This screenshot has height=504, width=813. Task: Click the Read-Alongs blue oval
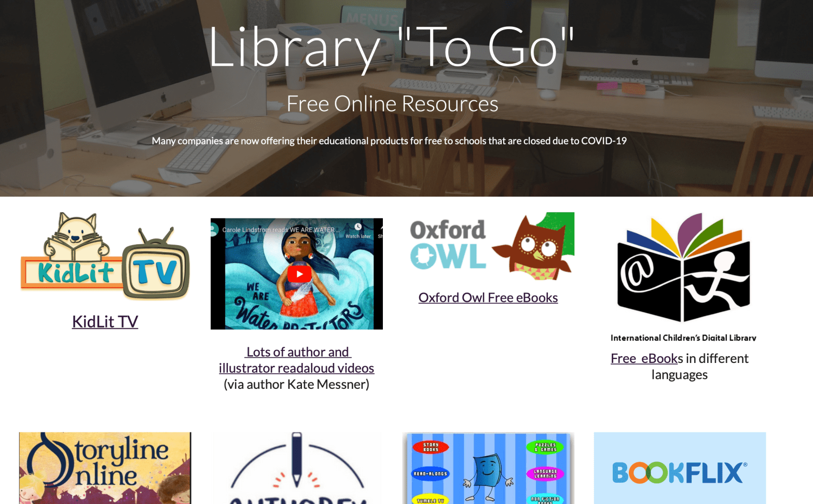point(430,474)
